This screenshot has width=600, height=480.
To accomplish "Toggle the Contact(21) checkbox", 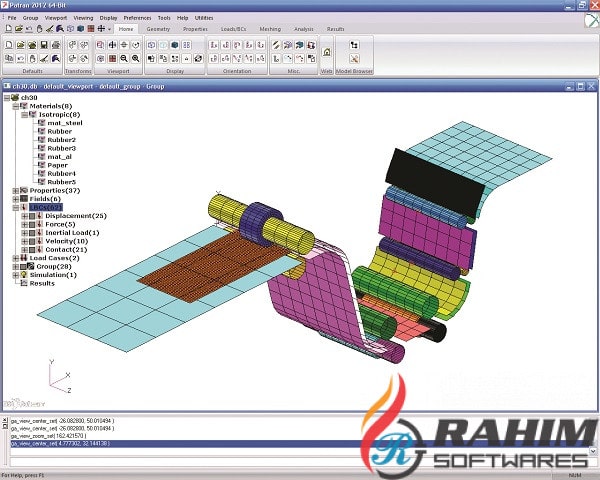I will (x=32, y=250).
